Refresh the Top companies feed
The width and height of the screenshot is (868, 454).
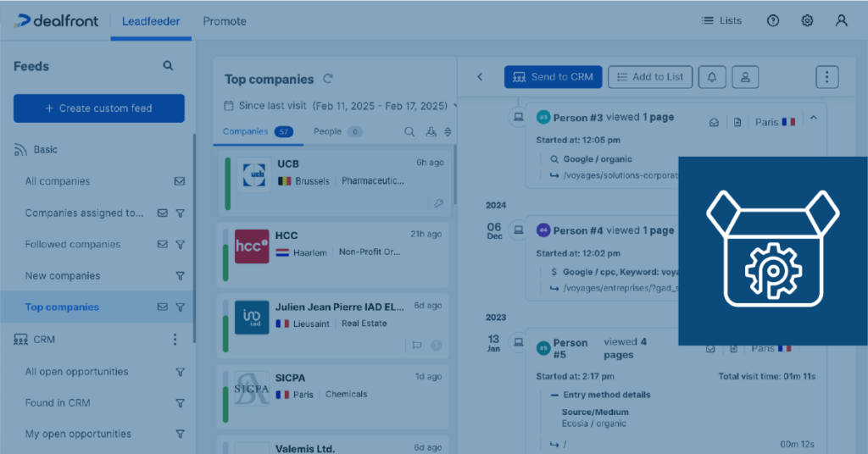328,79
